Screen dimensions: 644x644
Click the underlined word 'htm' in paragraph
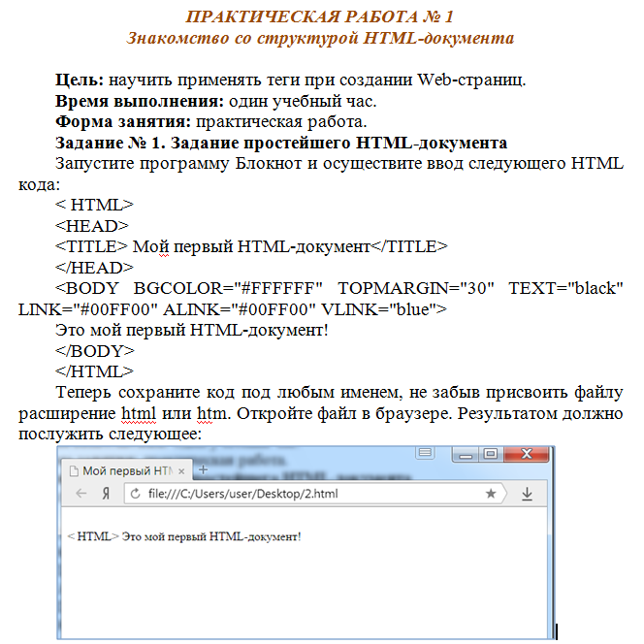pyautogui.click(x=211, y=413)
